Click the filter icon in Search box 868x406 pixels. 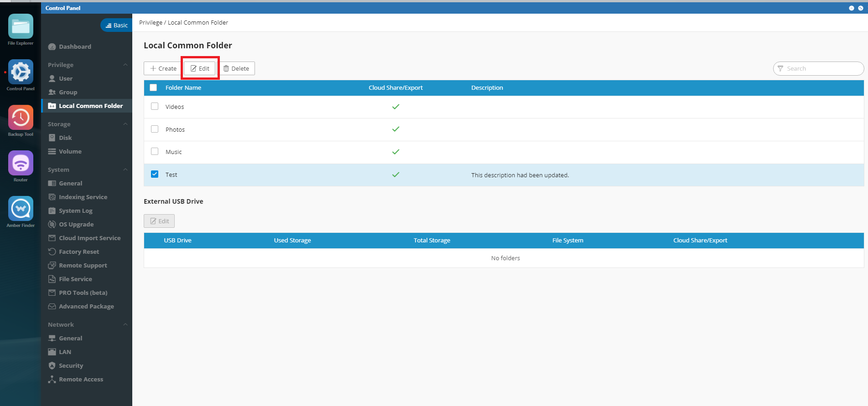pos(780,68)
